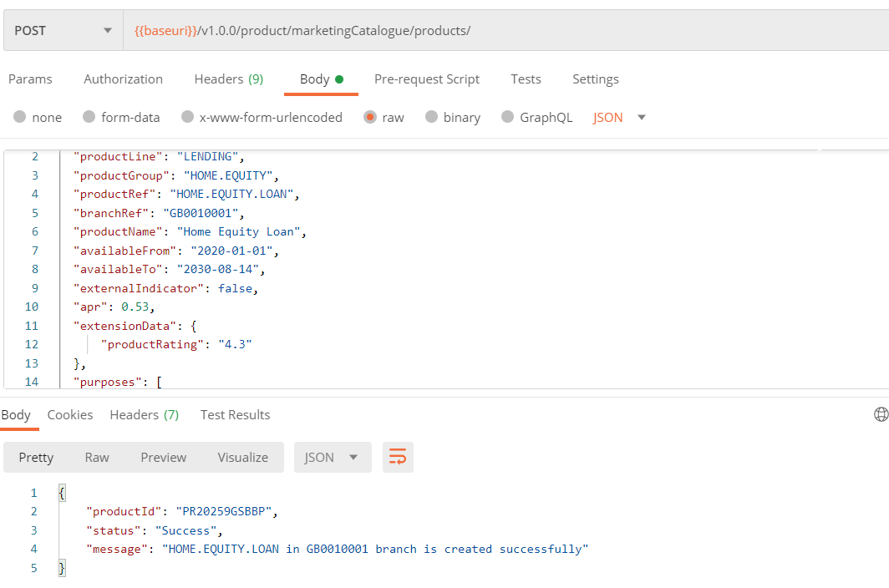This screenshot has width=889, height=588.
Task: Open the response JSON format dropdown
Action: coord(331,457)
